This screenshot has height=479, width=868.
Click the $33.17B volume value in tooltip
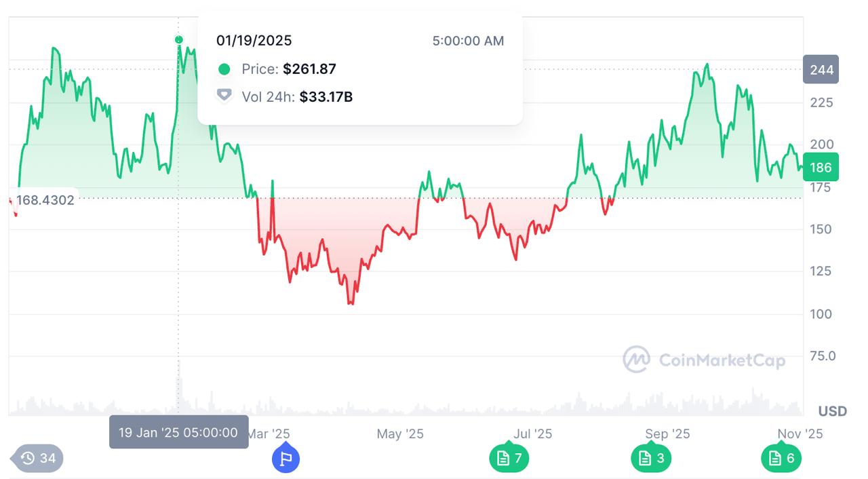point(325,96)
